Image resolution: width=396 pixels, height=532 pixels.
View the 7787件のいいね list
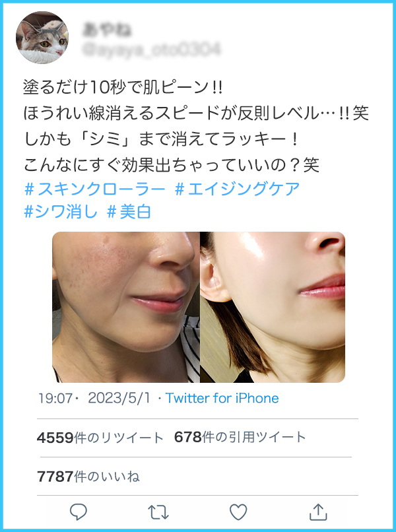point(88,477)
